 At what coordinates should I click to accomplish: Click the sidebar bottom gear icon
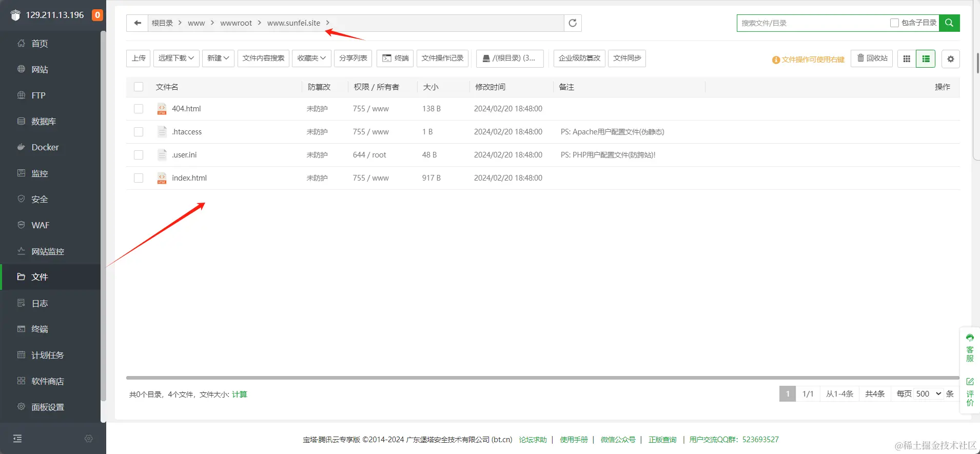[89, 439]
